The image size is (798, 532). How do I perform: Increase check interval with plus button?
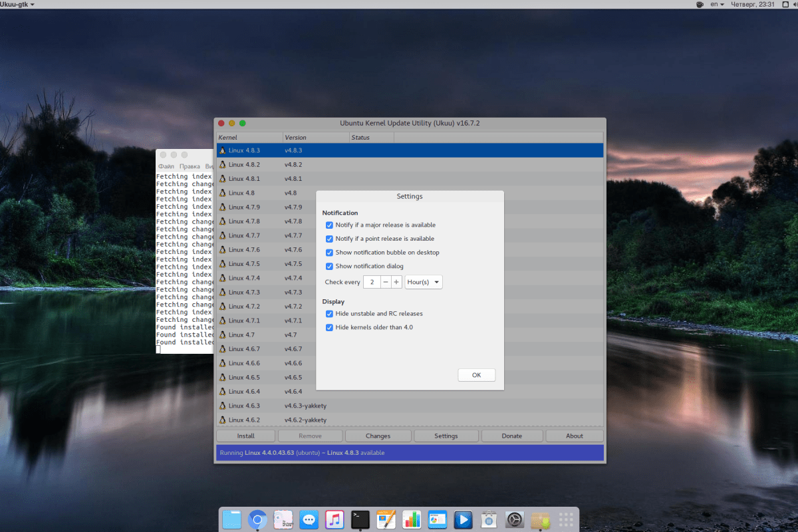pyautogui.click(x=396, y=282)
